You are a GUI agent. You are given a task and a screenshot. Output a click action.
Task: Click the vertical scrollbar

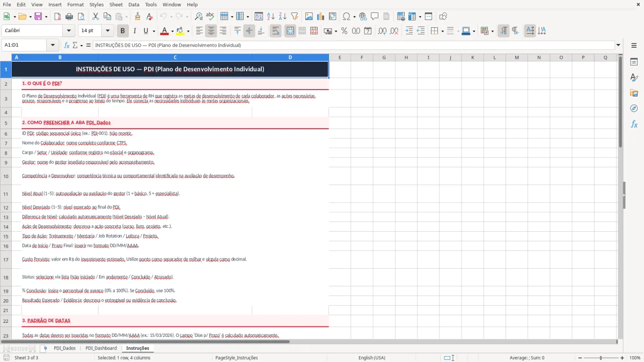pos(620,102)
